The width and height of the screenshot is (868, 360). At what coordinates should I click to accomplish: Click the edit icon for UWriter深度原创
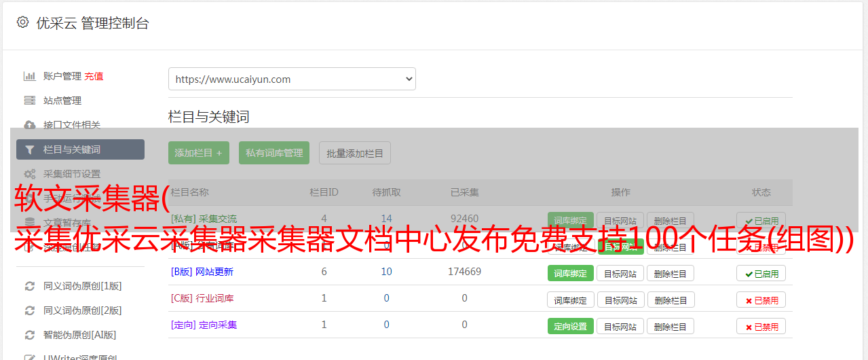(x=29, y=357)
